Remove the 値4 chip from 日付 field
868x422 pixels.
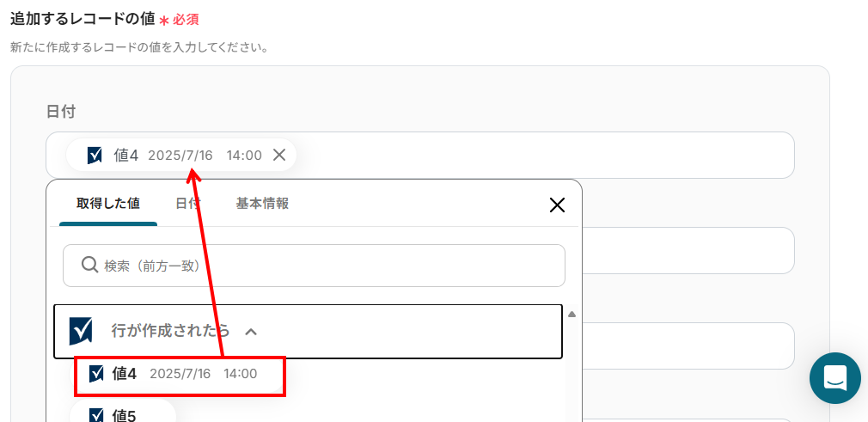click(x=279, y=155)
